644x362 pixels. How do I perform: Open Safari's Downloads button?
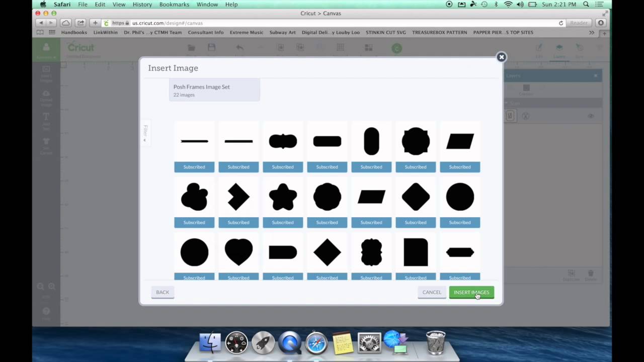[x=601, y=23]
